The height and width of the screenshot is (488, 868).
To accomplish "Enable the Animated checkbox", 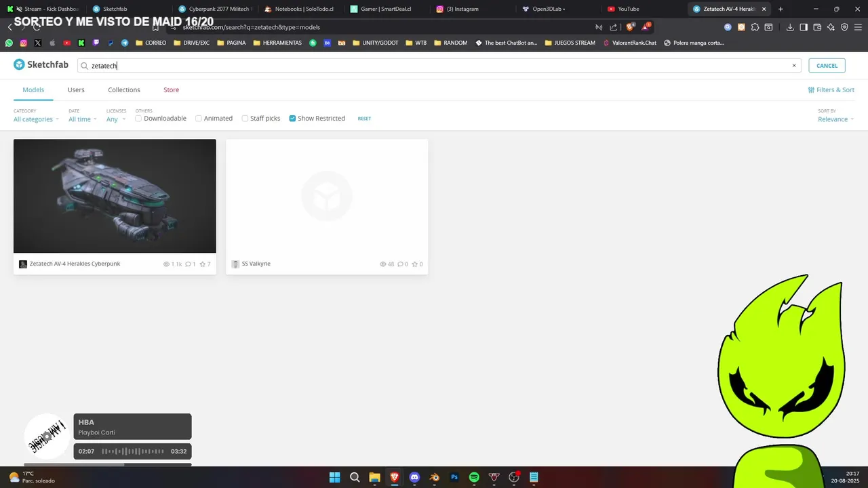I will tap(199, 119).
